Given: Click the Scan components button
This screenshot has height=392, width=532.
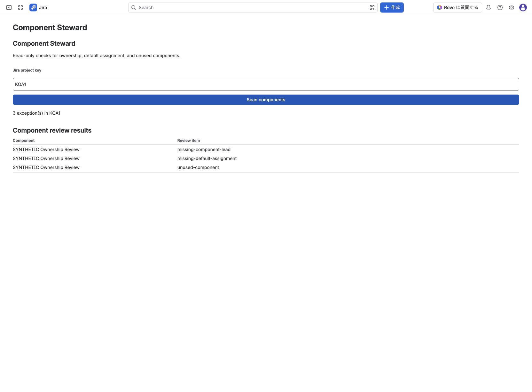Looking at the screenshot, I should [x=266, y=100].
